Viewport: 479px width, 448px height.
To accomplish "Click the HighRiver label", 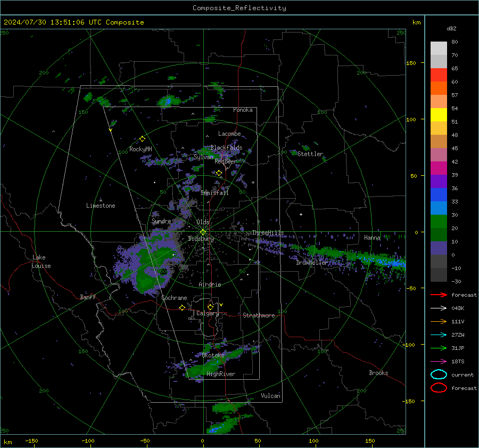I will coord(221,374).
